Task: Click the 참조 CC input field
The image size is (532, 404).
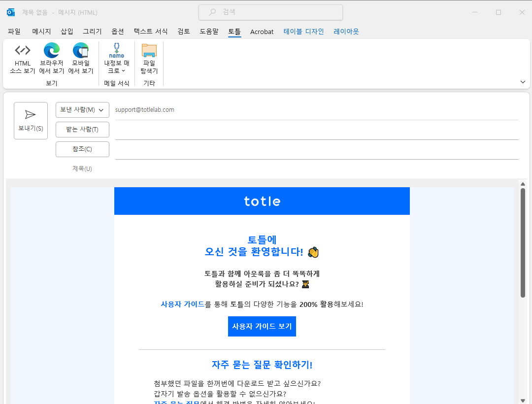Action: coord(317,149)
